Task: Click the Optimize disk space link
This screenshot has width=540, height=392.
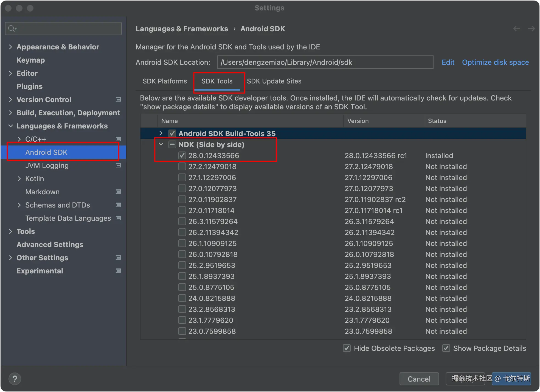Action: click(495, 62)
